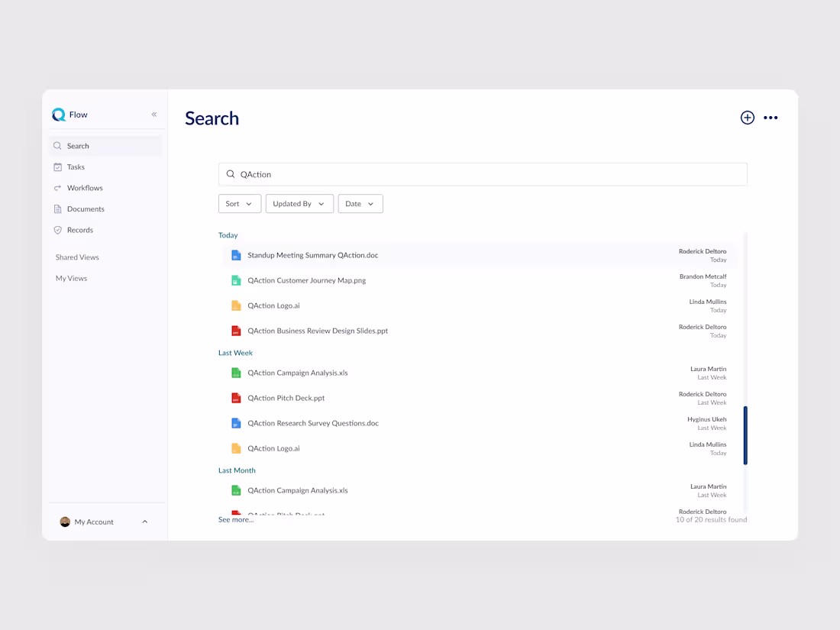840x630 pixels.
Task: Open the more options ellipsis menu
Action: point(771,118)
